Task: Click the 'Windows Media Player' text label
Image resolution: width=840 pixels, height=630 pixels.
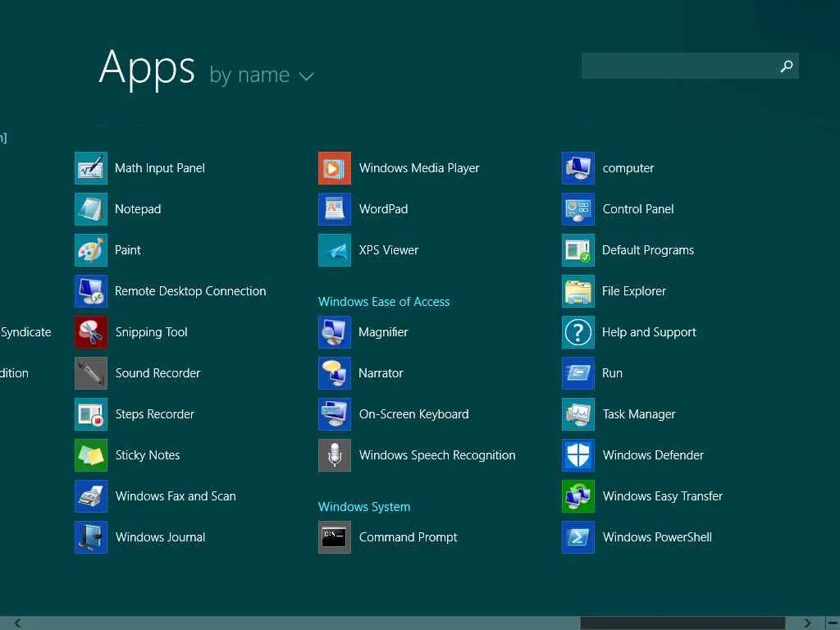Action: [419, 168]
